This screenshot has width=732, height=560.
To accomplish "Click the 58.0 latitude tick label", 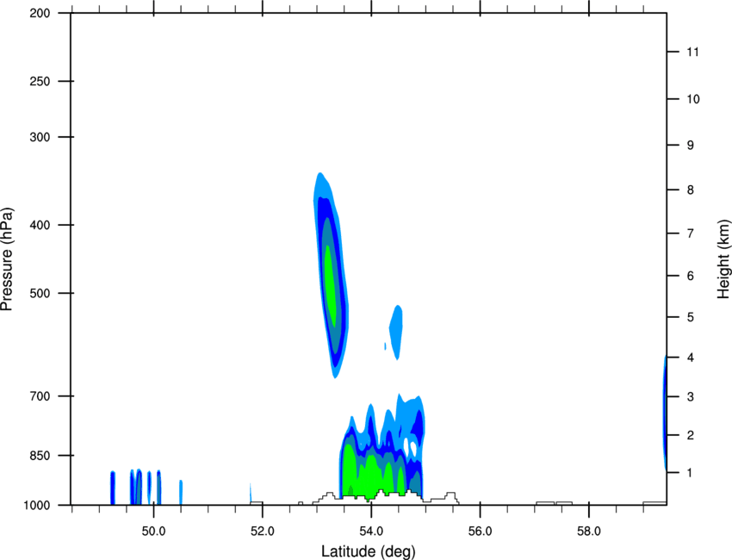I will (589, 532).
